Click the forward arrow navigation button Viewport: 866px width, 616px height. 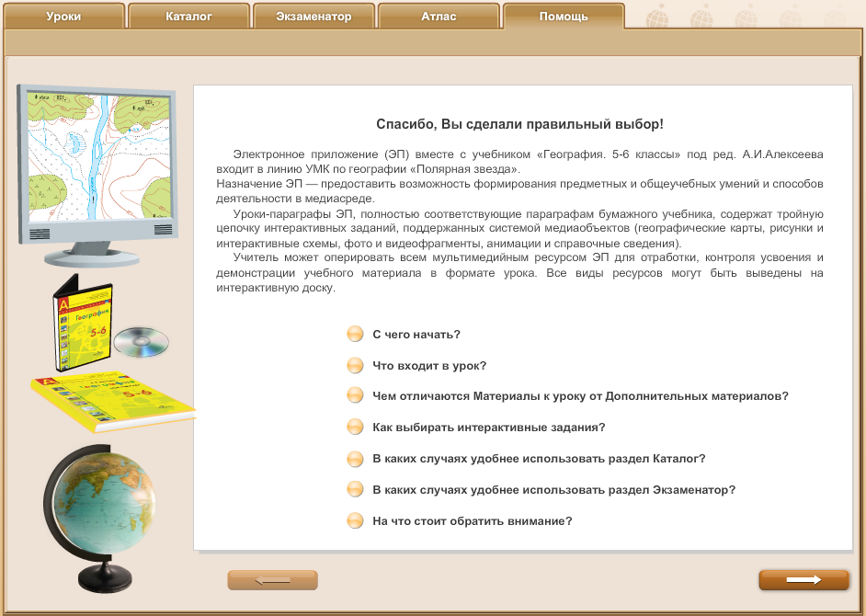(803, 580)
